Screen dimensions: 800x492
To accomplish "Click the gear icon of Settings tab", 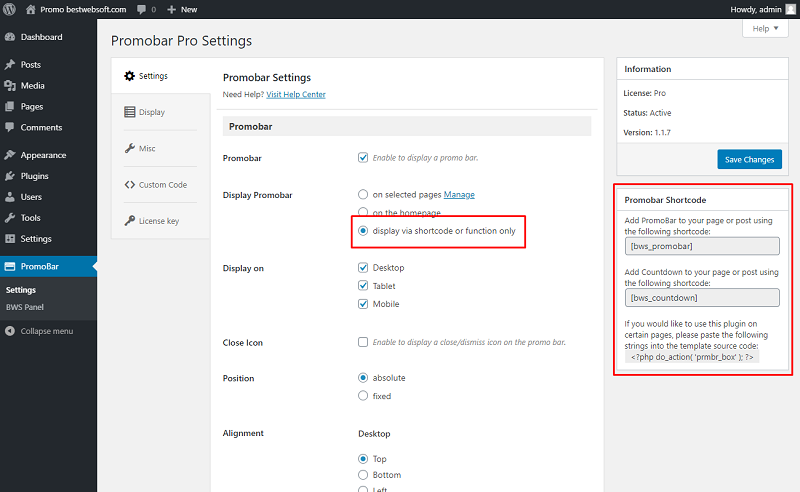I will pos(130,76).
